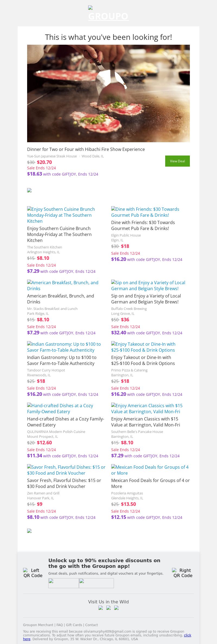Viewport: 217px width, 644px height.
Task: Click the Right QR Code image
Action: (183, 573)
